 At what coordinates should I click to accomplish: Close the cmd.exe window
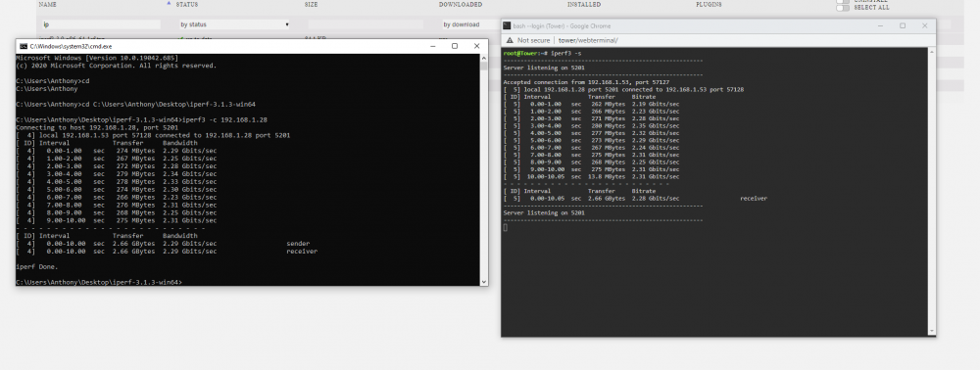click(476, 46)
